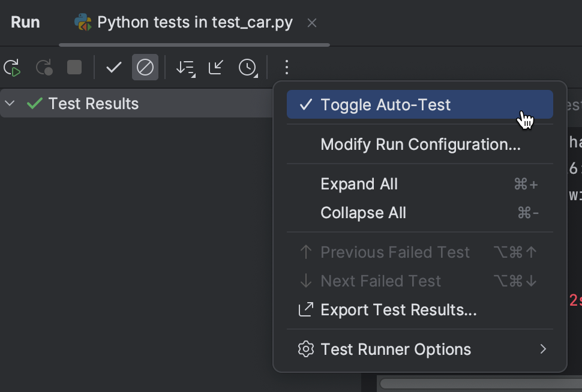Select the Rerun Failed Tests icon

(x=44, y=67)
